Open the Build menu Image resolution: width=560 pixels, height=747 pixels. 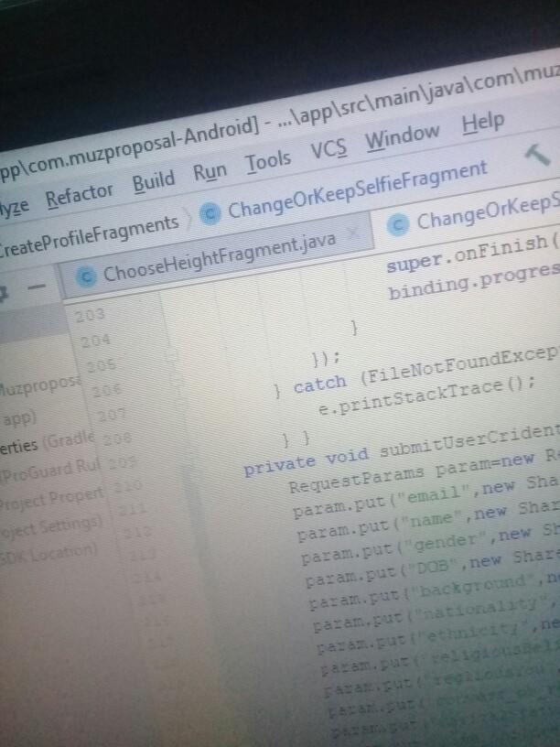[x=153, y=181]
